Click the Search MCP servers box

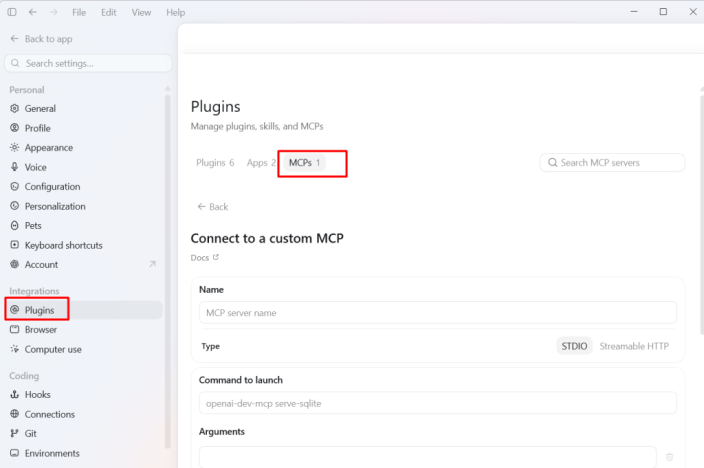(x=612, y=163)
